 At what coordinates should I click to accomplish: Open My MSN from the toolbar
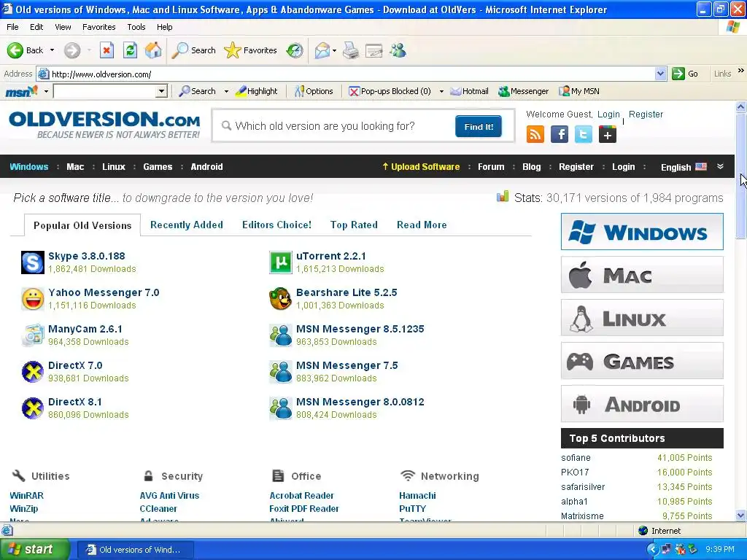579,91
